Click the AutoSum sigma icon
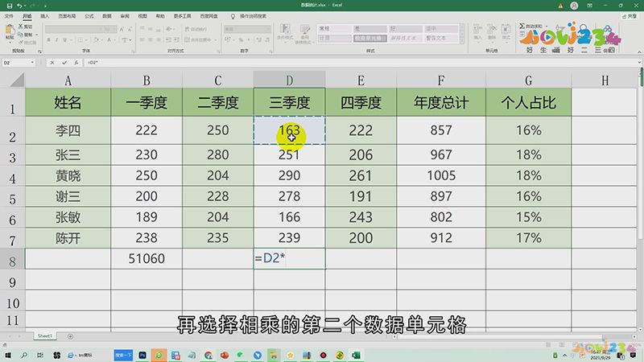Image resolution: width=644 pixels, height=362 pixels. pyautogui.click(x=522, y=27)
